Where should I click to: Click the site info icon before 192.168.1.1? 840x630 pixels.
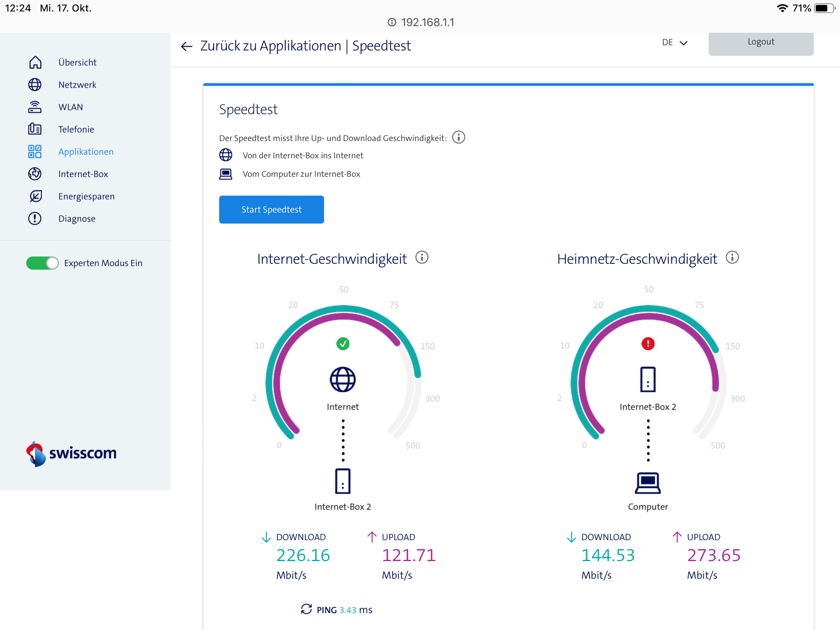click(x=392, y=22)
